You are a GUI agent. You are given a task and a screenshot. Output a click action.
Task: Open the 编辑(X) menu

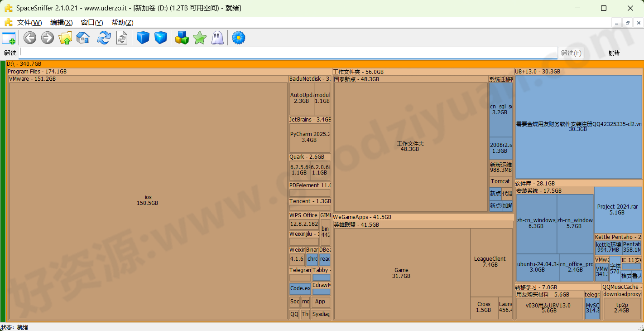[x=62, y=22]
